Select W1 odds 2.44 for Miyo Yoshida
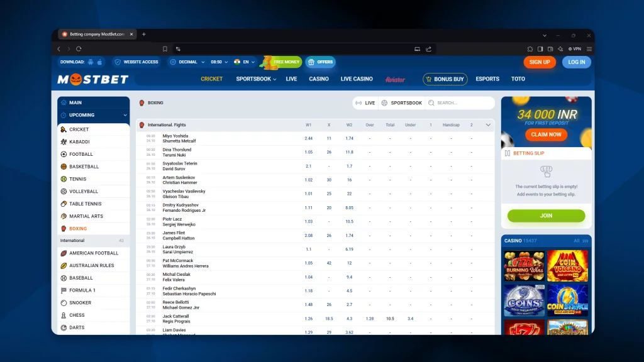Screen dimensions: 644x362 (x=308, y=138)
